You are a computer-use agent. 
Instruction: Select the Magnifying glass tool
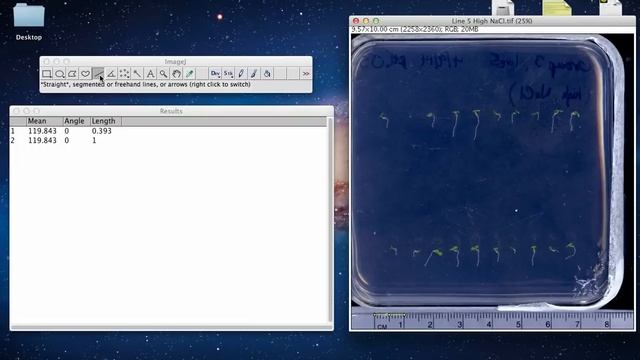pos(163,73)
